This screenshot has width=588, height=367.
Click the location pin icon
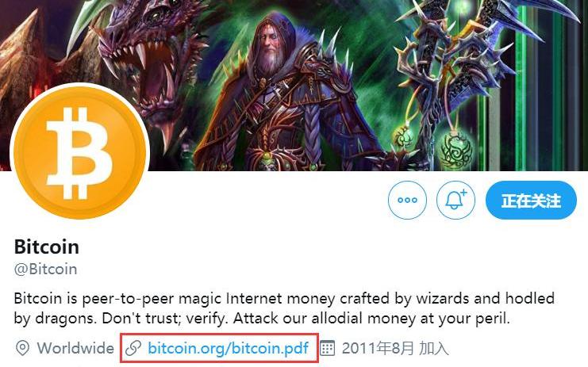pos(22,348)
